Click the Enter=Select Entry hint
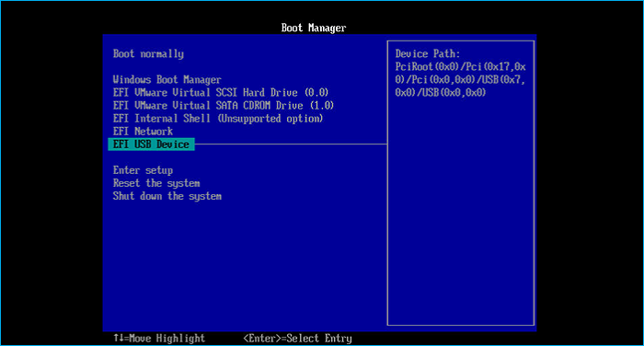Image resolution: width=644 pixels, height=346 pixels. point(297,339)
